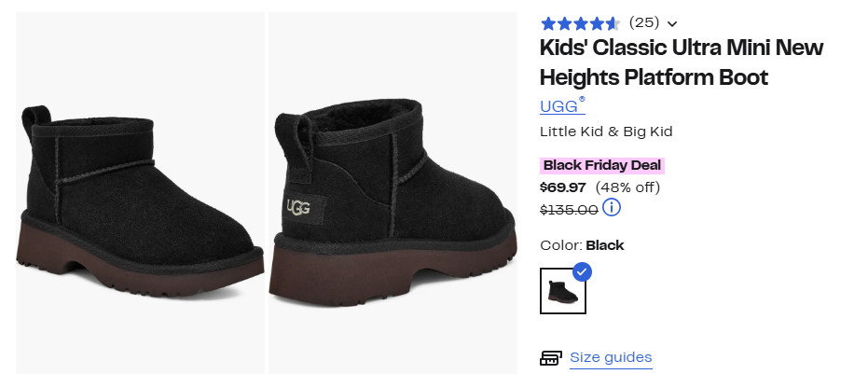Click the Kids' Classic Ultra Mini product title

pyautogui.click(x=682, y=62)
